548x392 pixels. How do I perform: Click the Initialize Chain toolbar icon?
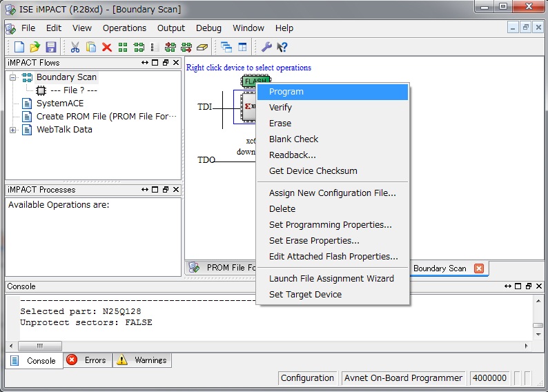(x=139, y=47)
